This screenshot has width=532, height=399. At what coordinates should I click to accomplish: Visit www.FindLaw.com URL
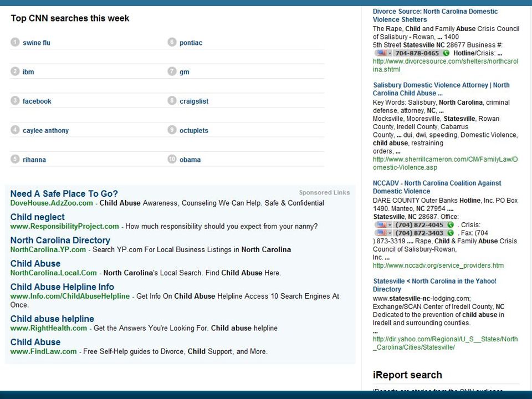[x=43, y=351]
